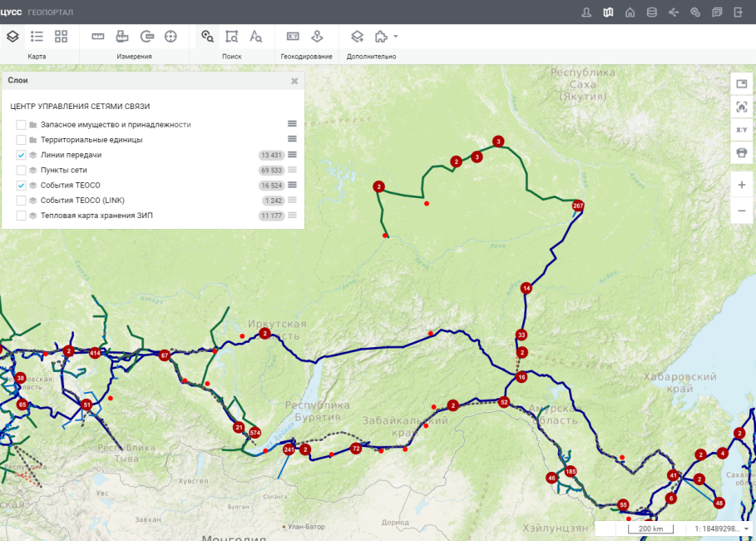Screen dimensions: 756x541
Task: Open options menu for Территориальные единицы group
Action: [292, 139]
